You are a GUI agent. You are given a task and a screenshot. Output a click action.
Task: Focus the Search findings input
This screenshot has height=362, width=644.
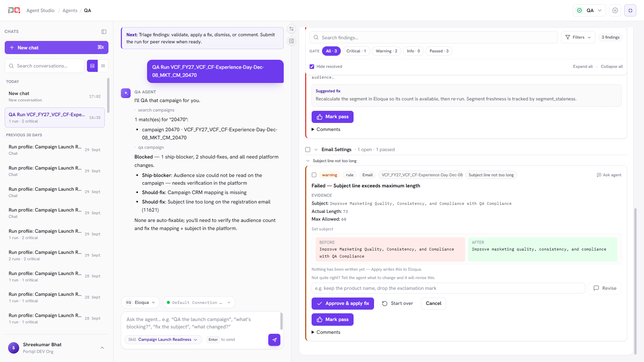[x=433, y=38]
